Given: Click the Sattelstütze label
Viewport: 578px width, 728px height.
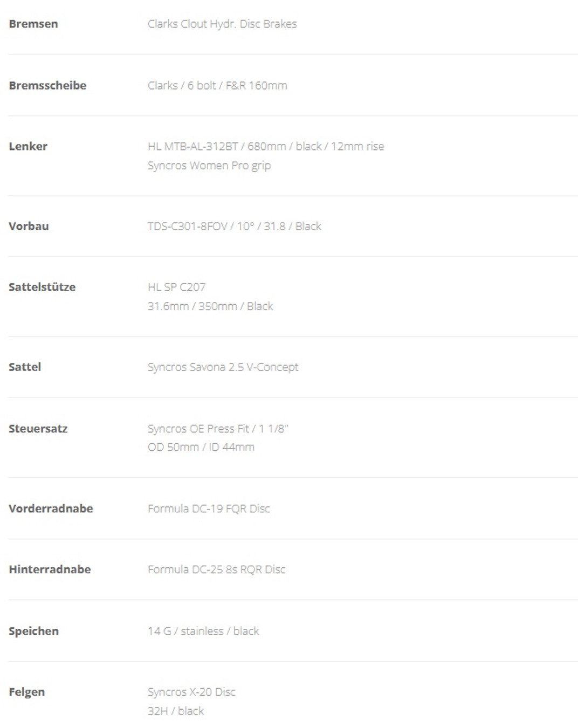Looking at the screenshot, I should click(42, 287).
